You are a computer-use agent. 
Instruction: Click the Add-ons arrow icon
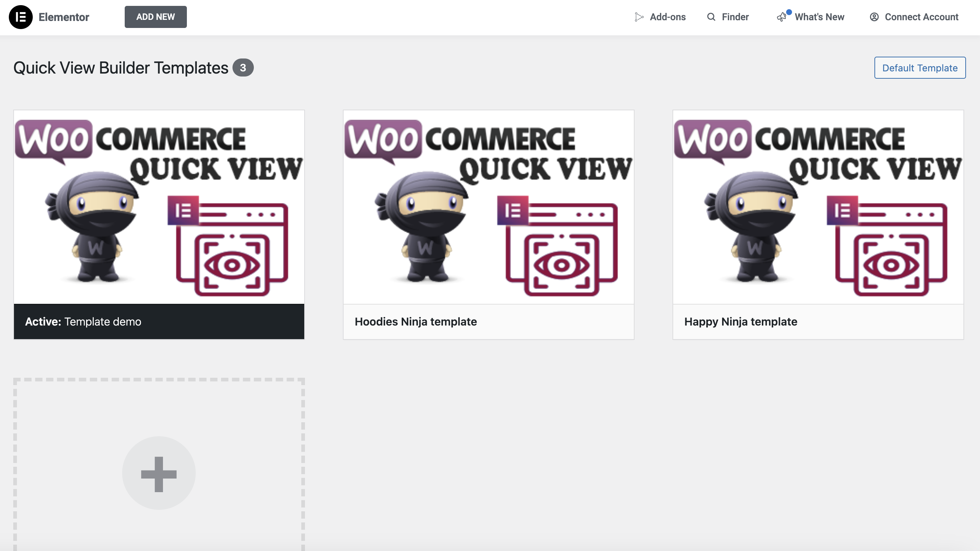pos(639,17)
